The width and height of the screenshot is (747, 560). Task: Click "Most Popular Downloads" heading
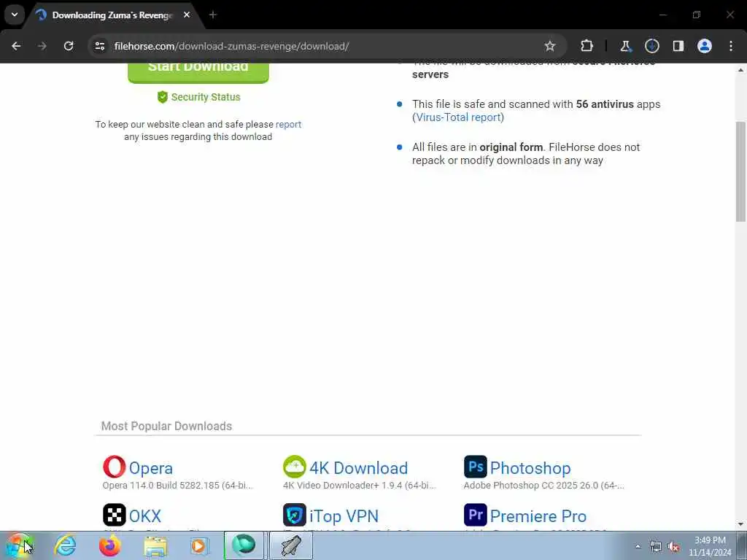(167, 426)
